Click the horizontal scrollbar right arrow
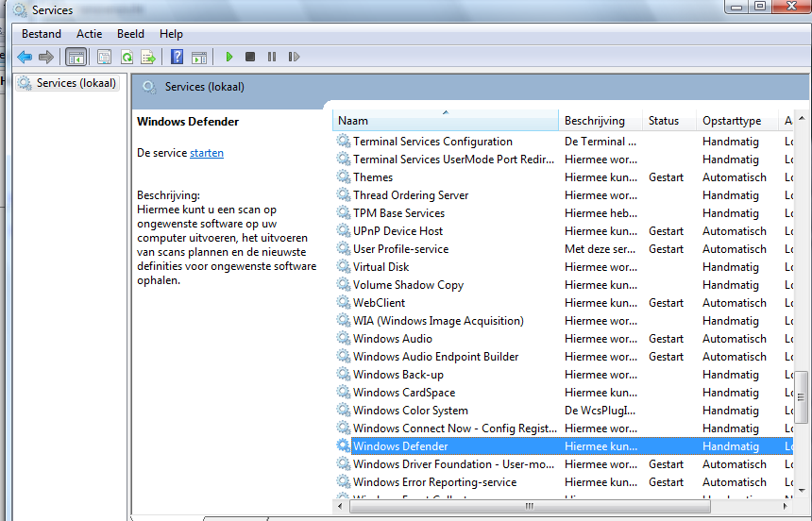 coord(785,506)
